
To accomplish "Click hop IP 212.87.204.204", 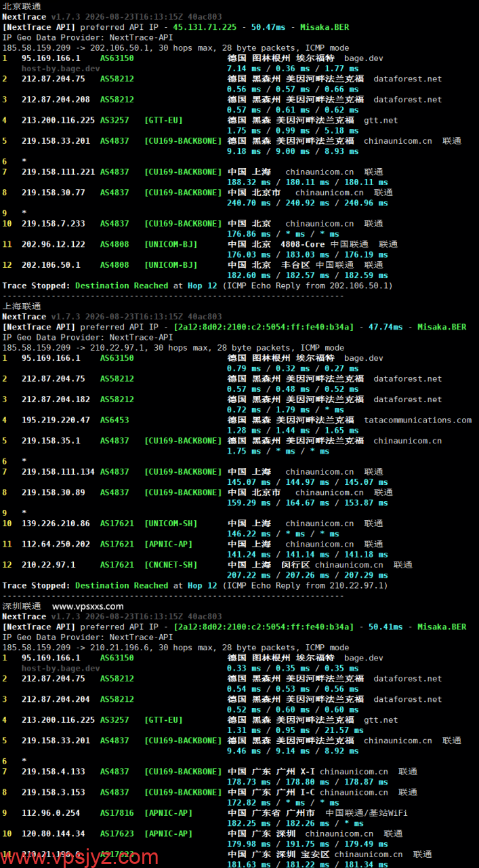I will (56, 699).
